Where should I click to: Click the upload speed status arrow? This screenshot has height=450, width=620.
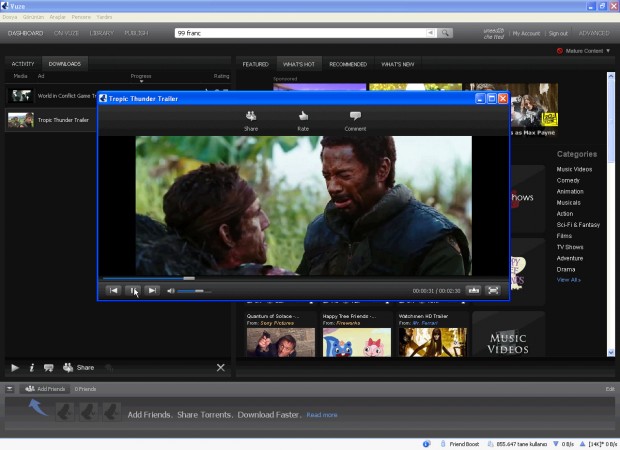[582, 444]
